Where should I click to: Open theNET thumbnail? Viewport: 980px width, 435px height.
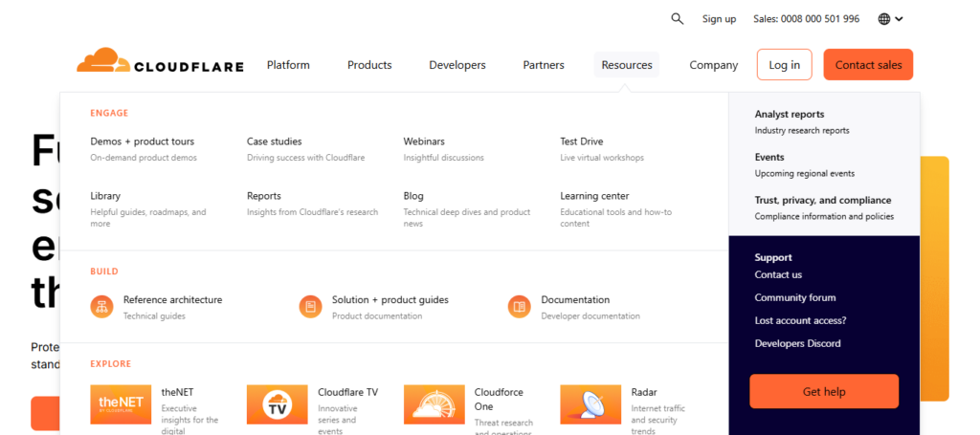pos(121,404)
